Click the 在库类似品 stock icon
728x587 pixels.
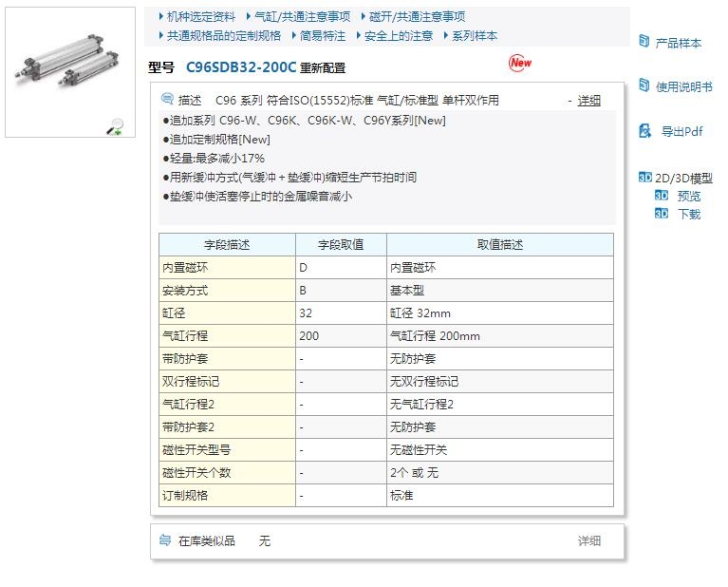[x=165, y=540]
